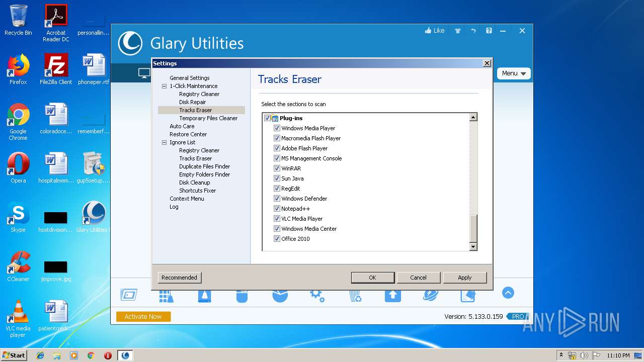Screen dimensions: 644x362
Task: Launch Startup Manager icon in bottom toolbar
Action: (x=129, y=295)
